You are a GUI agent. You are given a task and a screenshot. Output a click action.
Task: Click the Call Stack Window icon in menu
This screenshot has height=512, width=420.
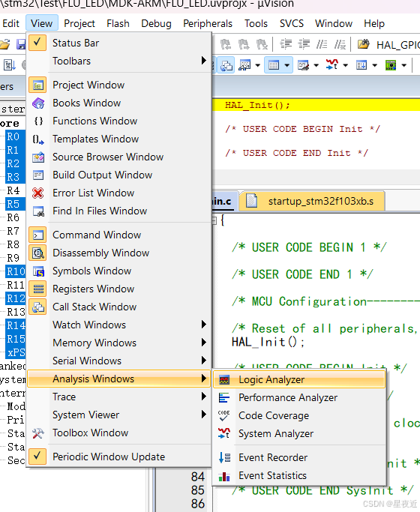click(38, 307)
